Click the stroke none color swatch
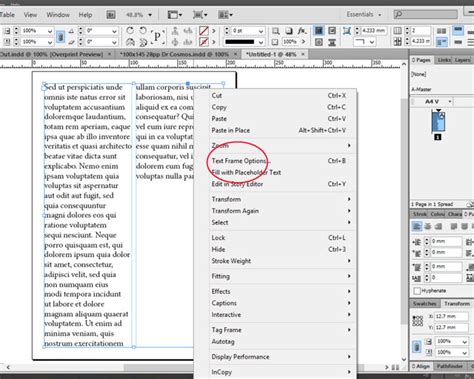 [x=204, y=42]
